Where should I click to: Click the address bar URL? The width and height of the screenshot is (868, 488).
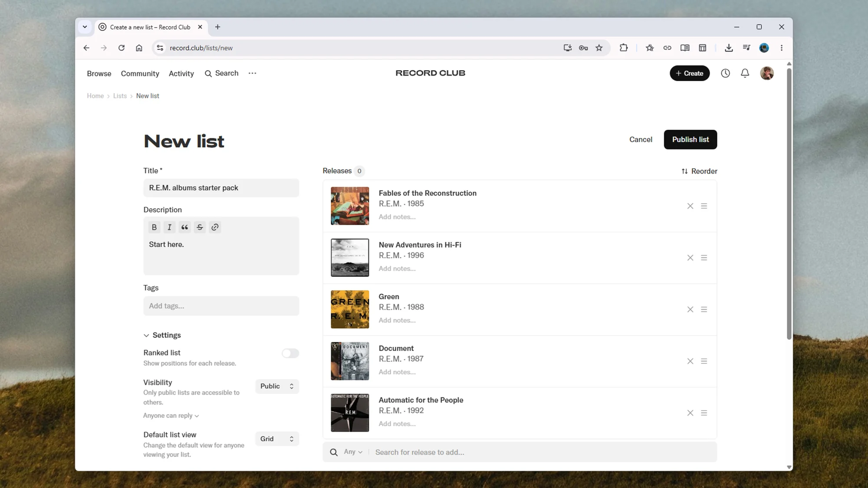(x=201, y=48)
